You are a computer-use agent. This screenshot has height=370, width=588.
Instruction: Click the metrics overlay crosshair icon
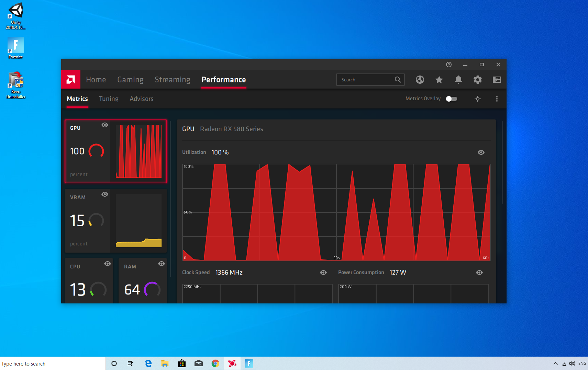(x=477, y=99)
